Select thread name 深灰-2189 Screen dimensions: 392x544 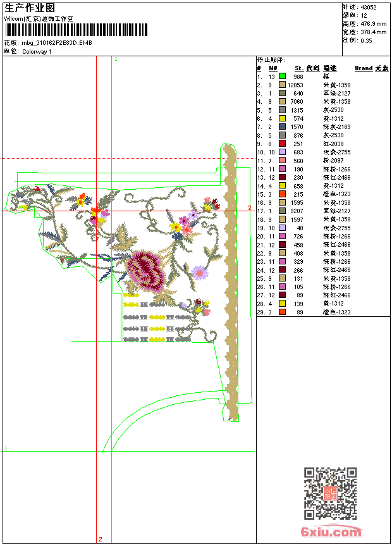tap(337, 127)
